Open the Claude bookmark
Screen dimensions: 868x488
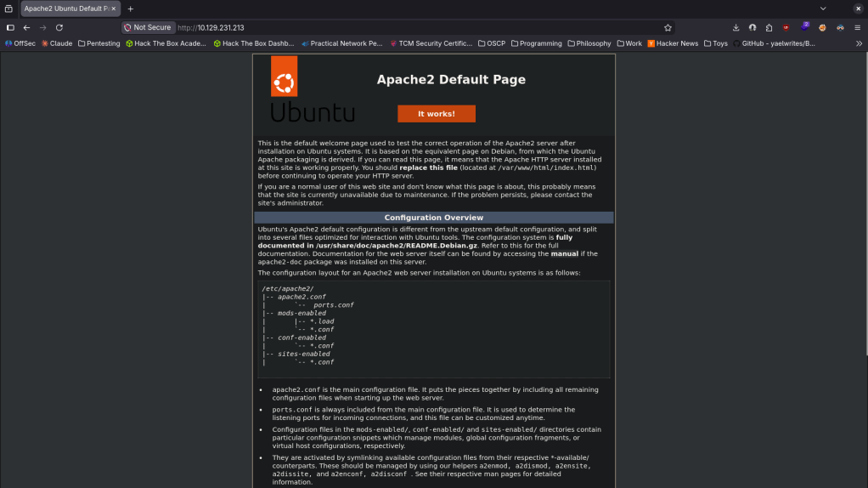click(x=57, y=43)
